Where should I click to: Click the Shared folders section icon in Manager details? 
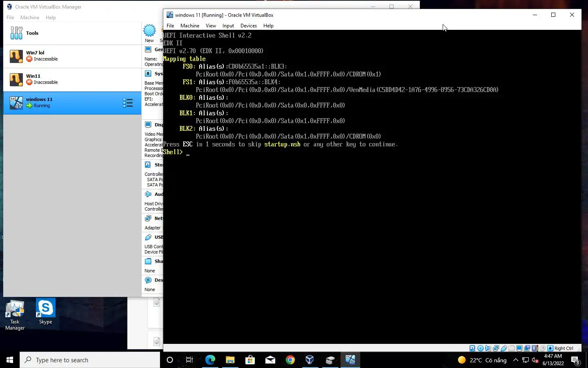(148, 261)
